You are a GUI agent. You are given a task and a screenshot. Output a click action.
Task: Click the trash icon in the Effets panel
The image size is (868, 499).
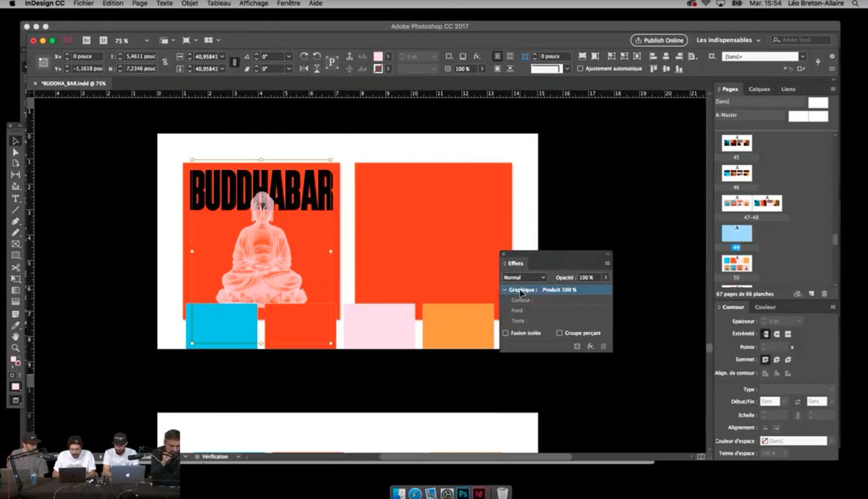pyautogui.click(x=603, y=346)
